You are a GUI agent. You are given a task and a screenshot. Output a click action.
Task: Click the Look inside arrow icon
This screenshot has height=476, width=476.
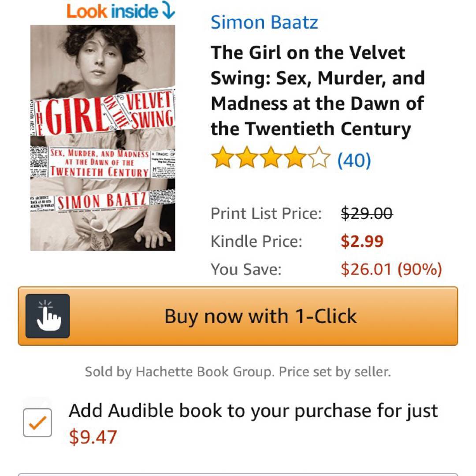(168, 11)
